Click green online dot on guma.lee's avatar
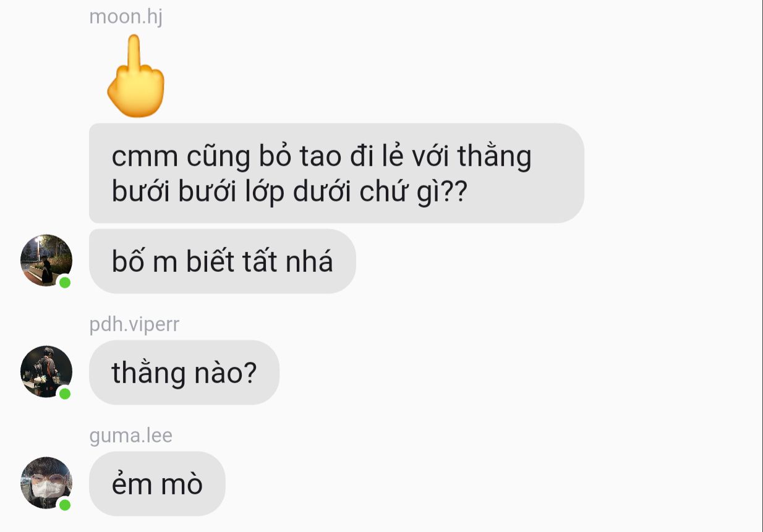This screenshot has width=763, height=532. (x=65, y=505)
